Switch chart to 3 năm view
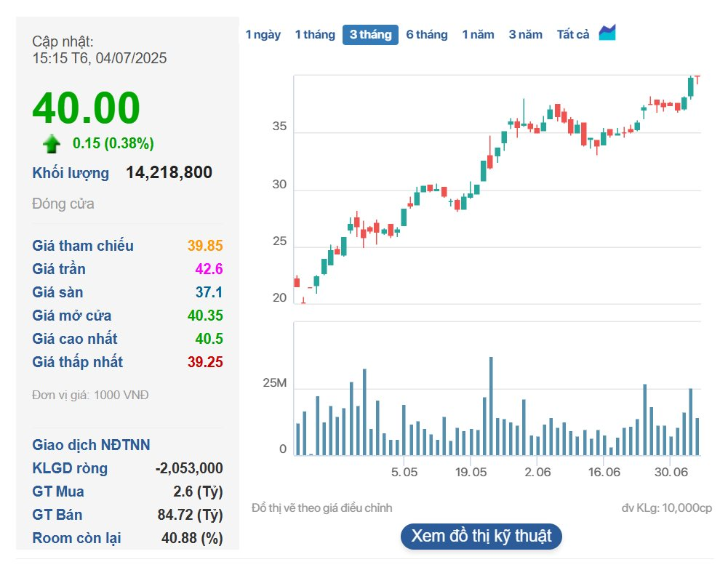The width and height of the screenshot is (728, 570). point(525,35)
